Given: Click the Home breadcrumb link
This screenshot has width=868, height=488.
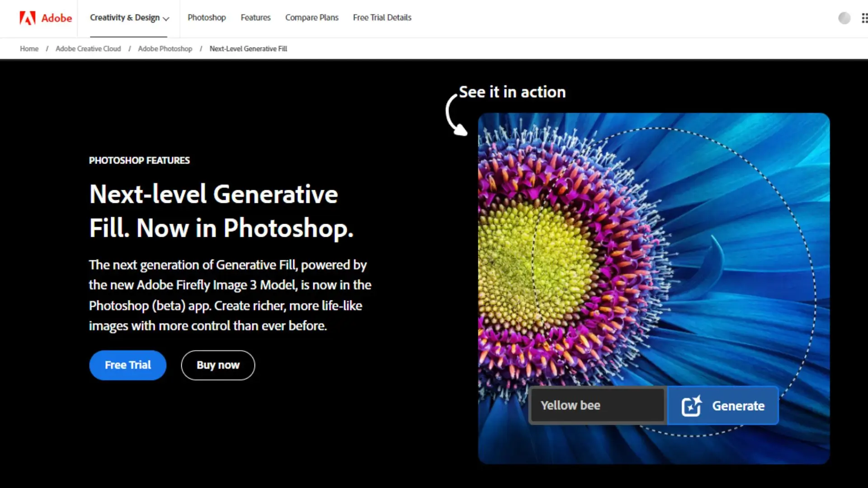Looking at the screenshot, I should click(x=29, y=49).
